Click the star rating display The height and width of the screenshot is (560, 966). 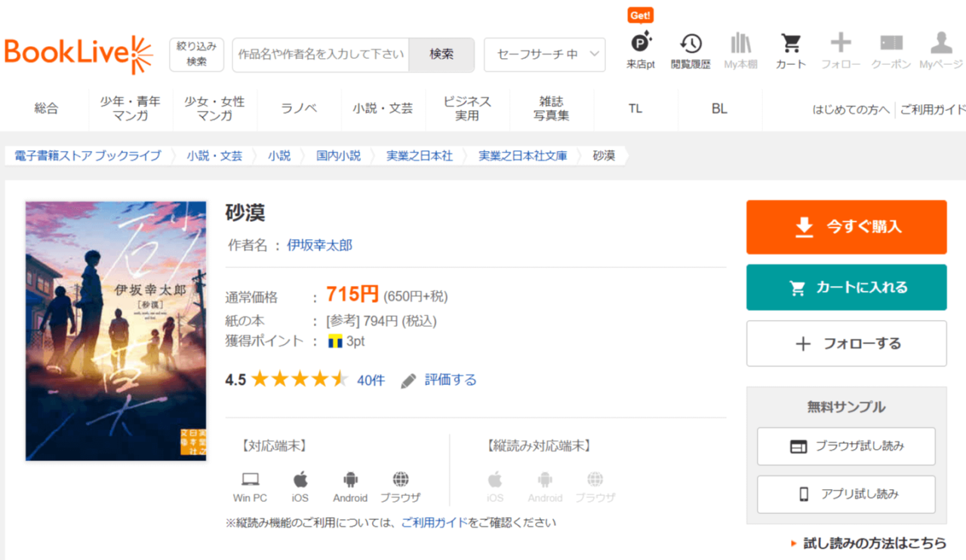pyautogui.click(x=299, y=380)
